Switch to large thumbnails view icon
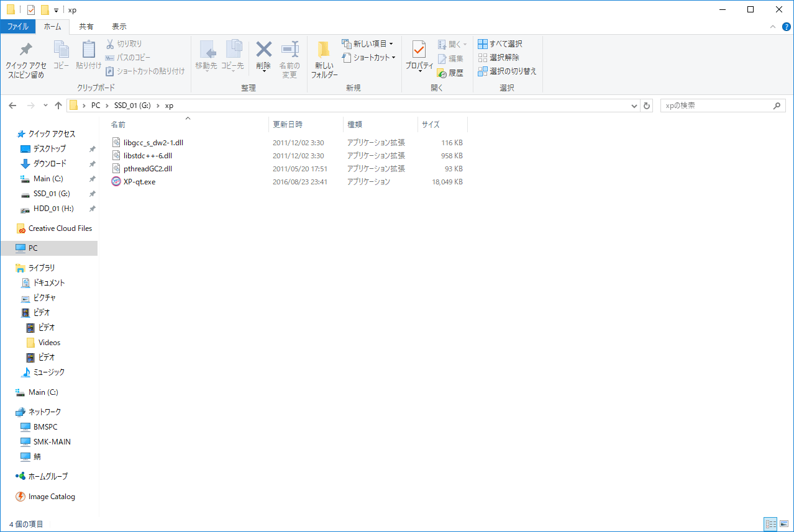 783,524
